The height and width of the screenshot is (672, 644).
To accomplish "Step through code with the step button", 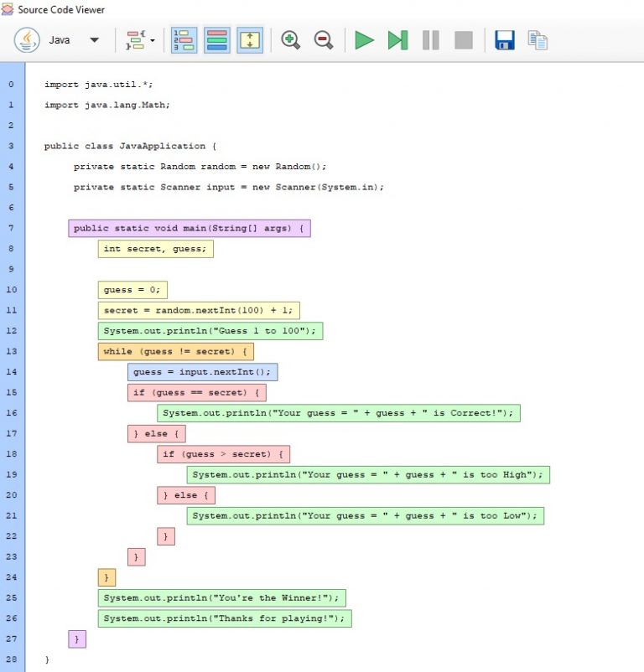I will (397, 39).
